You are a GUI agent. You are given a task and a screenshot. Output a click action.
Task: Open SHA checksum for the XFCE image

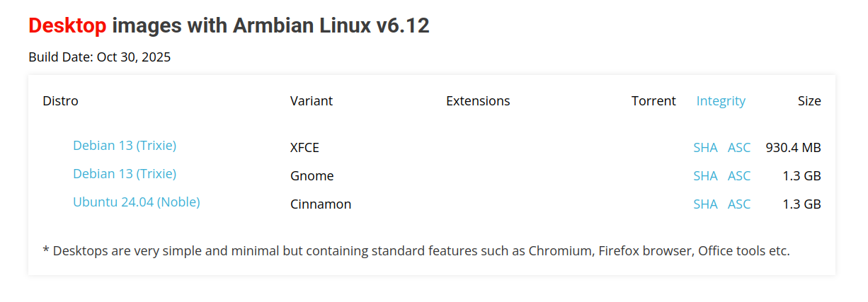[705, 148]
